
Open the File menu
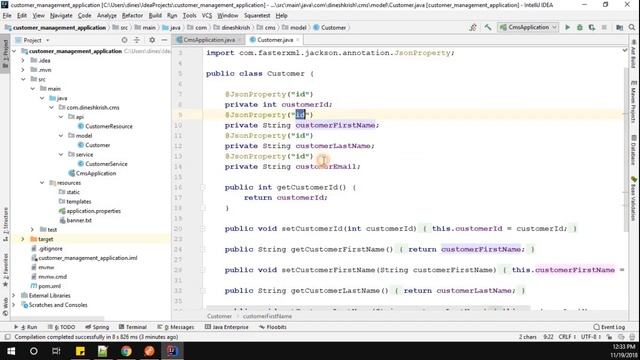point(7,16)
